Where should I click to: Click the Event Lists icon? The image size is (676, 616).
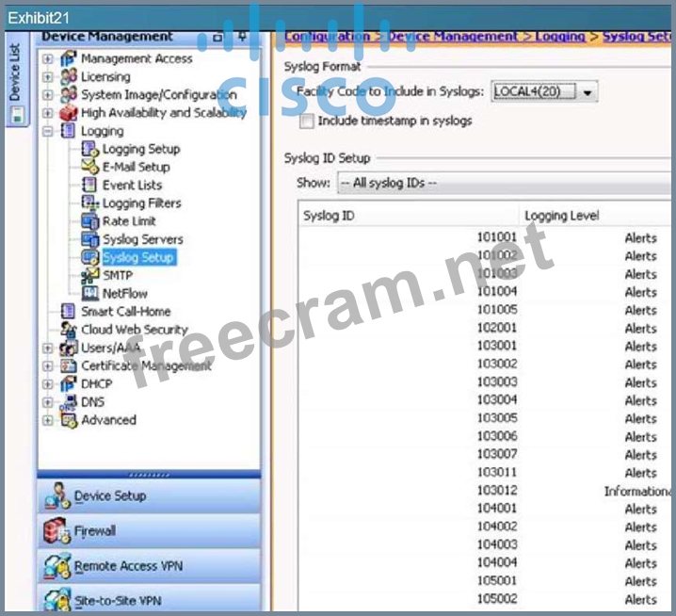pos(90,185)
